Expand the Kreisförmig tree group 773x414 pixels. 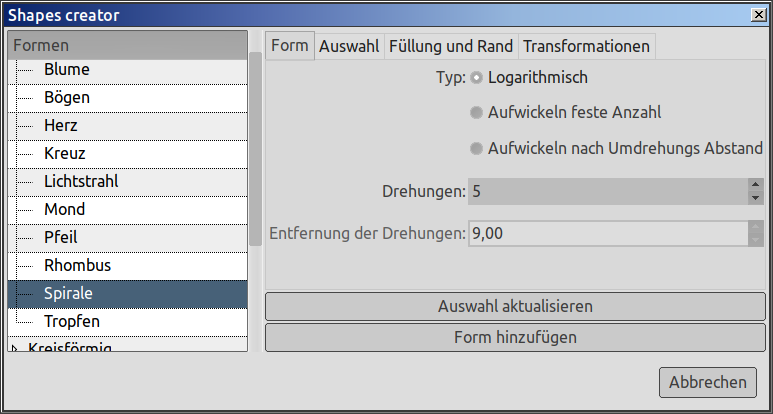coord(14,348)
